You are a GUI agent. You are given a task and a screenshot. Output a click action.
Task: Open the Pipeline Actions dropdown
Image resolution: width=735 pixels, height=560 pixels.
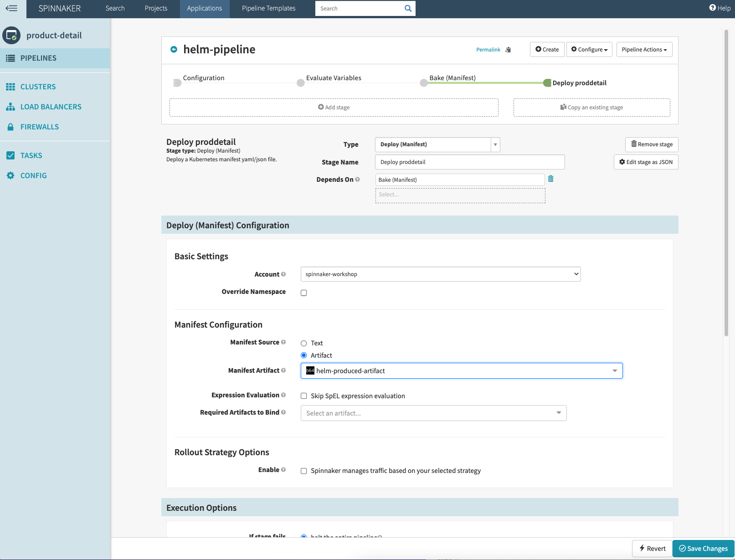coord(644,49)
